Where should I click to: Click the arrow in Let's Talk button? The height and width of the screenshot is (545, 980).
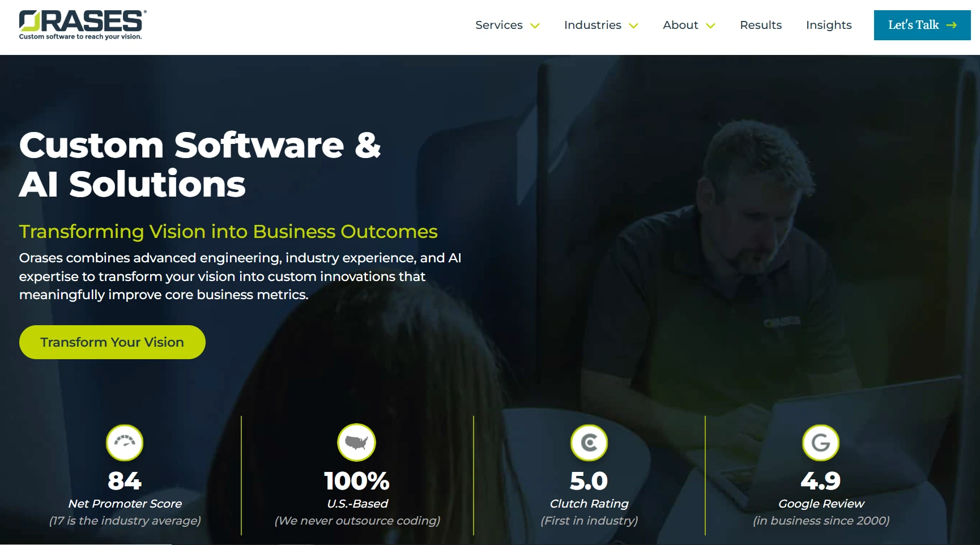[952, 25]
